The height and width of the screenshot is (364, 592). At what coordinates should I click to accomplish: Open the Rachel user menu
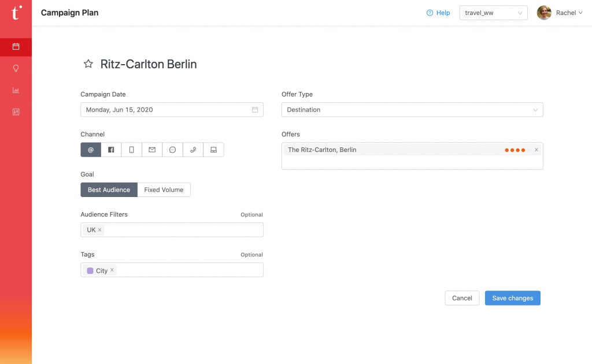tap(560, 13)
